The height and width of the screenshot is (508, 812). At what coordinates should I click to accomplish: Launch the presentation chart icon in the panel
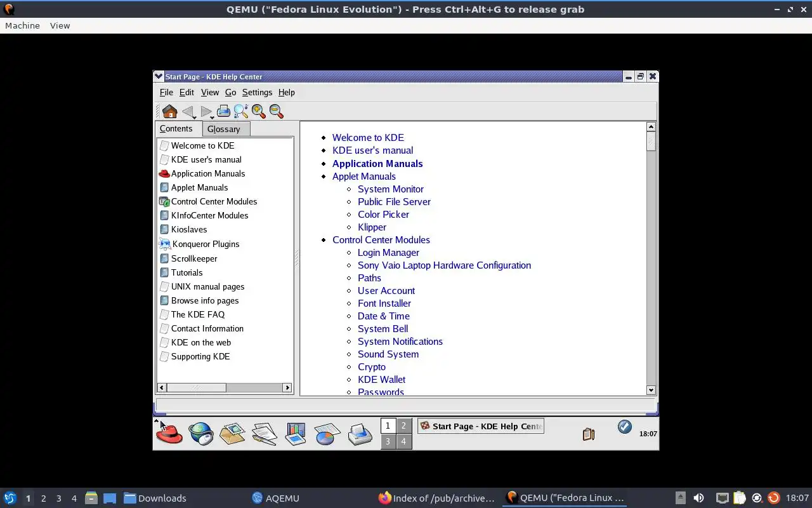pos(296,434)
